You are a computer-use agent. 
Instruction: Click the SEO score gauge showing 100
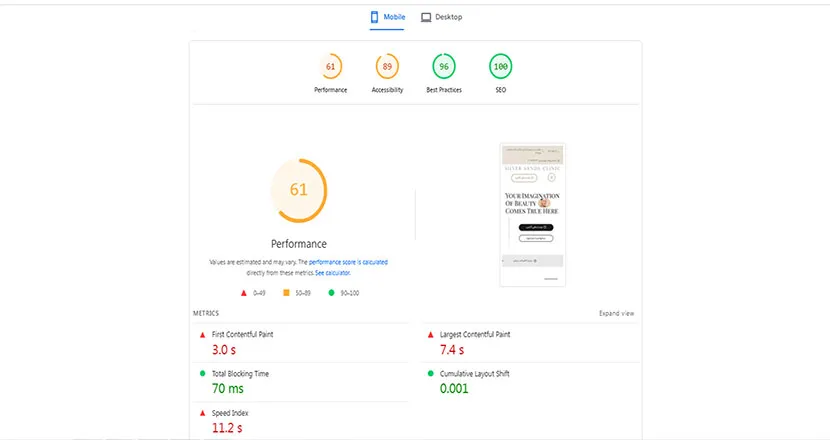(500, 68)
